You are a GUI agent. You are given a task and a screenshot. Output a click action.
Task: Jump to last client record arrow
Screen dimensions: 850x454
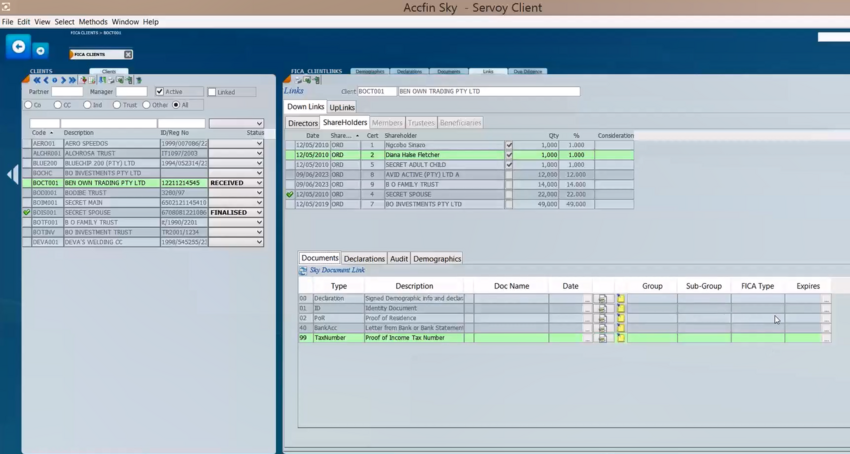(x=72, y=81)
